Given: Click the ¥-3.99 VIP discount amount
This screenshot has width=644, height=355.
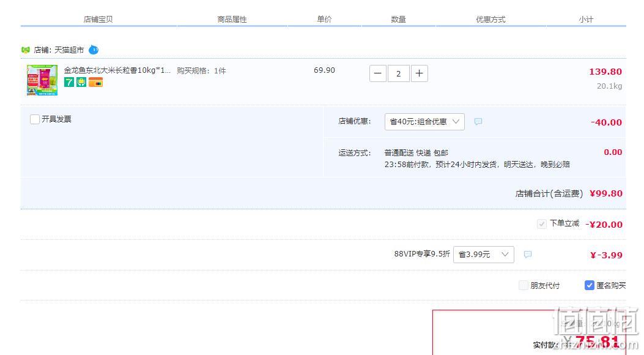Looking at the screenshot, I should tap(606, 255).
